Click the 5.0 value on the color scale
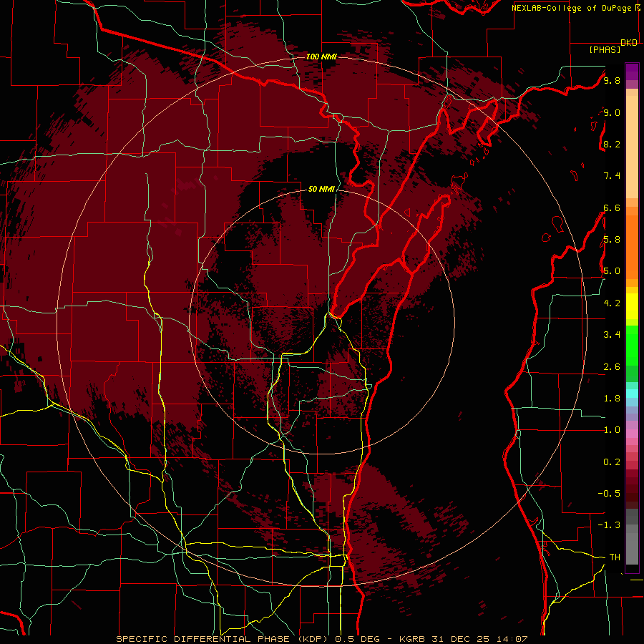Viewport: 644px width, 644px height. [x=612, y=271]
